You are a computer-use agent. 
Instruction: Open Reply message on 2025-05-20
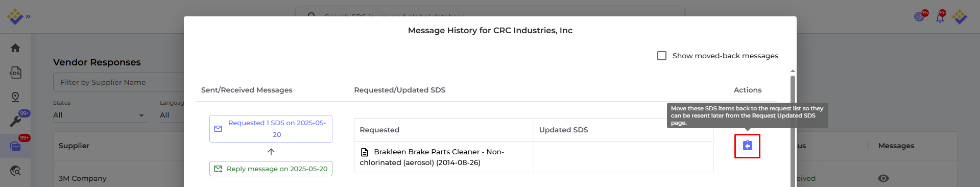pyautogui.click(x=271, y=169)
